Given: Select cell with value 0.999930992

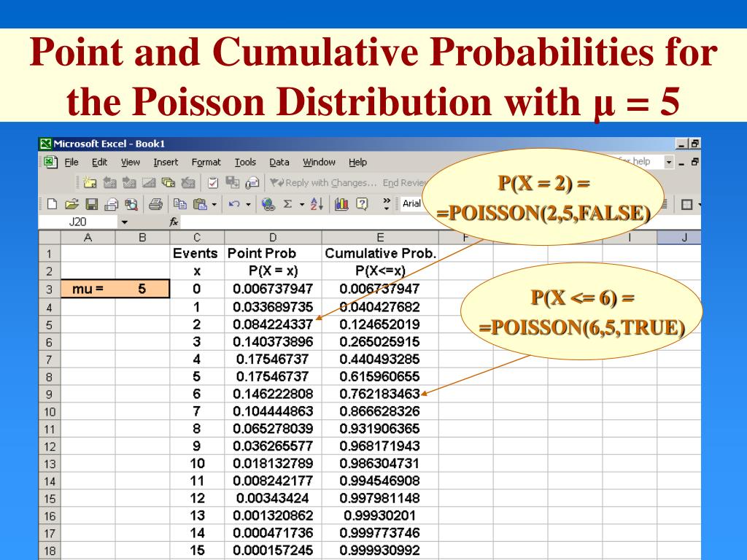Looking at the screenshot, I should click(380, 551).
